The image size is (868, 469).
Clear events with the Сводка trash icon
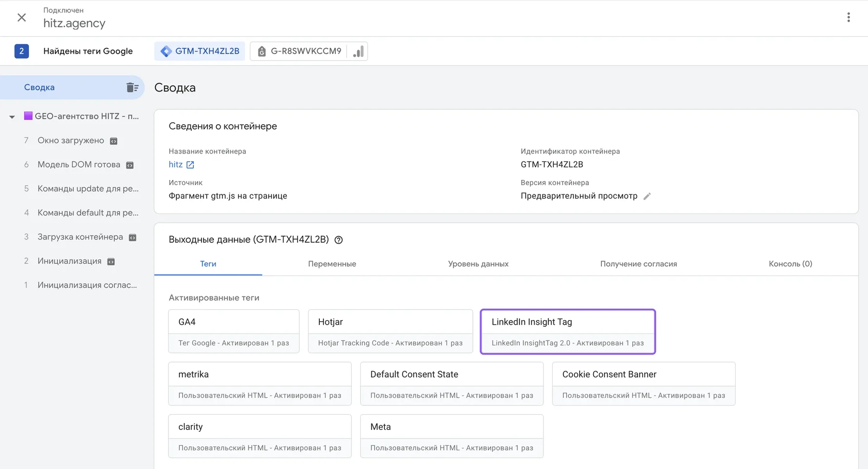click(132, 87)
